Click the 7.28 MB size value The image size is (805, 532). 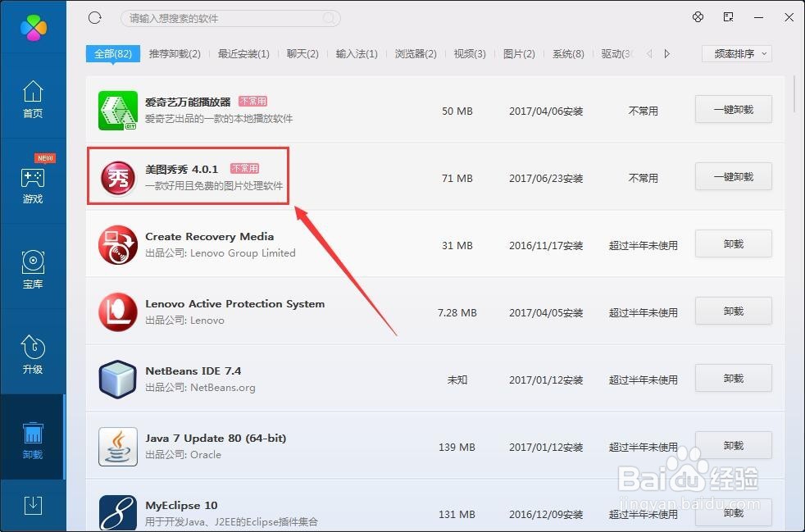pyautogui.click(x=457, y=313)
